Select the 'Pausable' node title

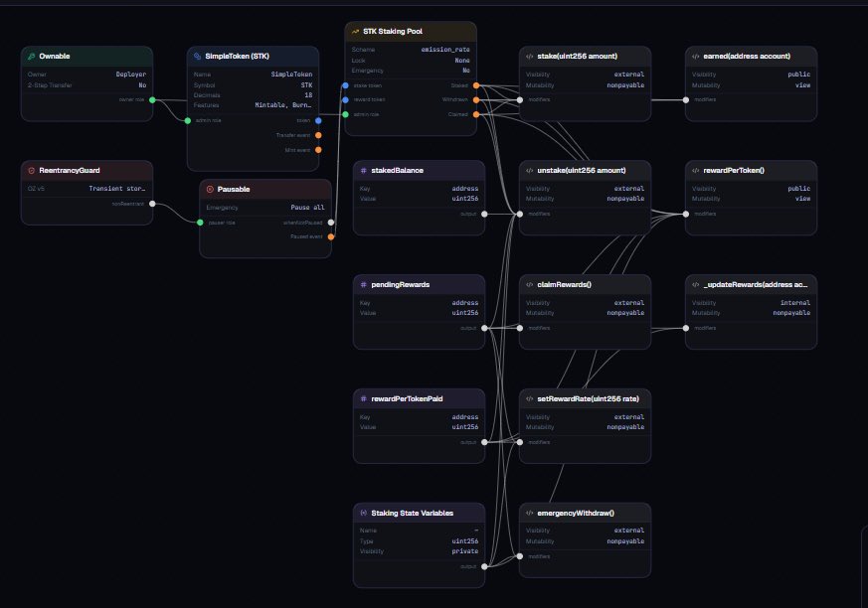click(234, 189)
